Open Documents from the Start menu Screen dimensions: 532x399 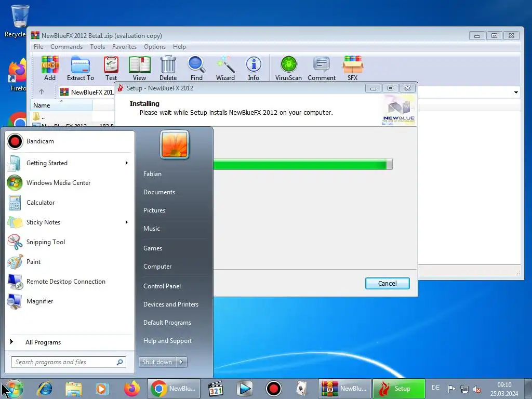(x=159, y=192)
